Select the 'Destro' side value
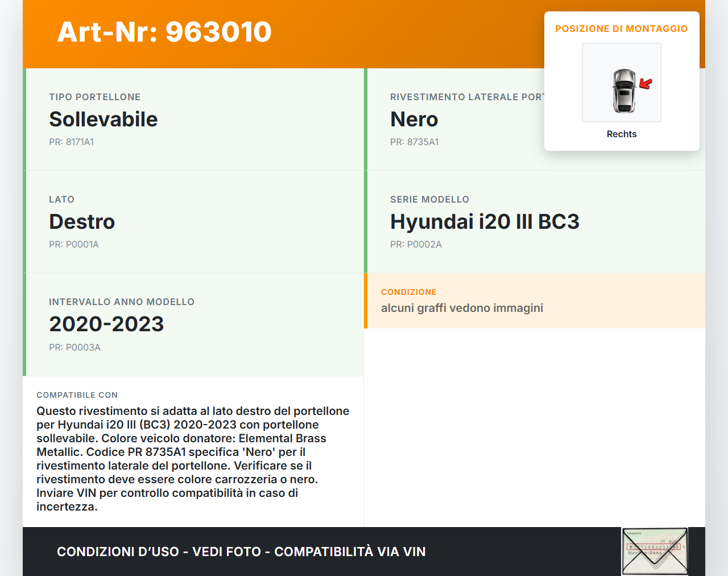 pyautogui.click(x=82, y=222)
